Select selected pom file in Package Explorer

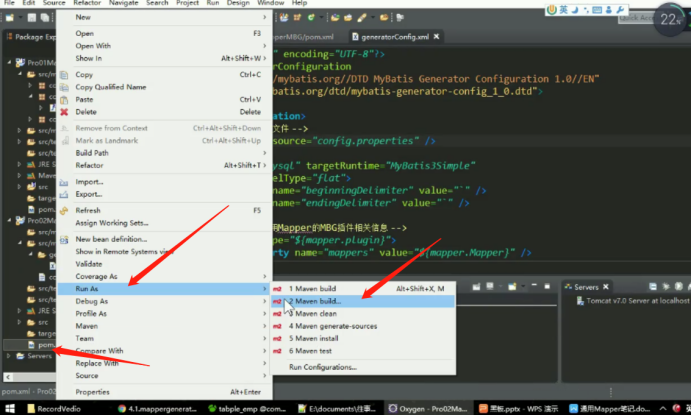click(x=41, y=345)
